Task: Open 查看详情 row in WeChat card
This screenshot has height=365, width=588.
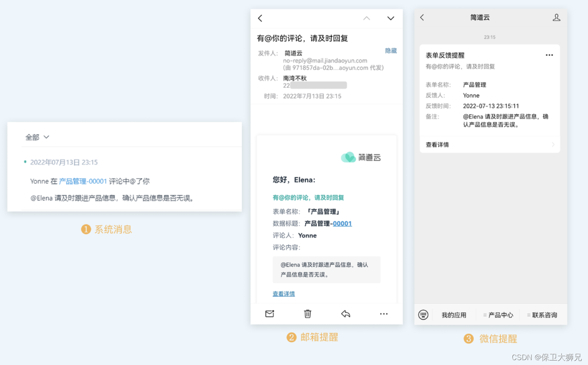Action: (490, 145)
